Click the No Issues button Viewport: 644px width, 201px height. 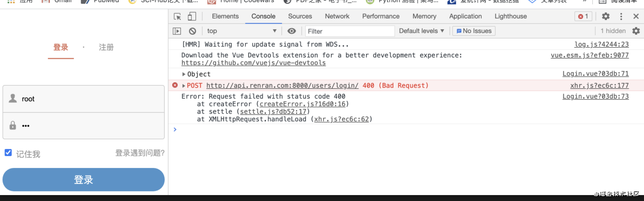coord(474,31)
